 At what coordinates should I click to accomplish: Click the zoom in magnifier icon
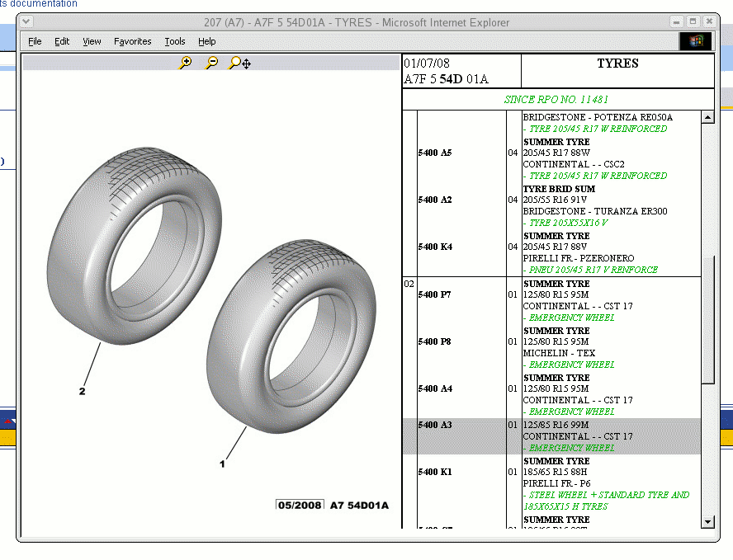[x=186, y=63]
